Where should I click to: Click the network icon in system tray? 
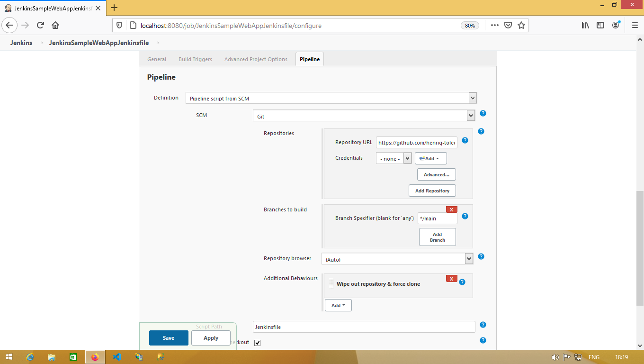tap(578, 357)
